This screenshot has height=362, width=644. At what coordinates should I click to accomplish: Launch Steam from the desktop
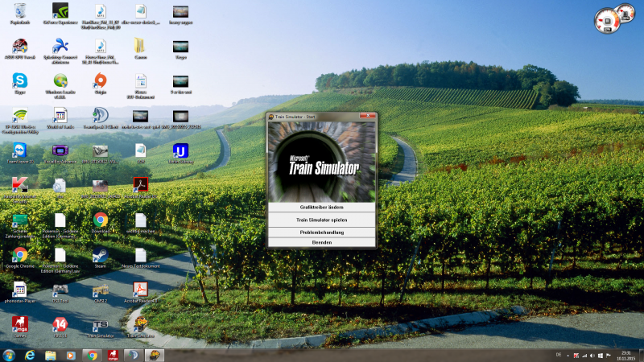click(100, 257)
